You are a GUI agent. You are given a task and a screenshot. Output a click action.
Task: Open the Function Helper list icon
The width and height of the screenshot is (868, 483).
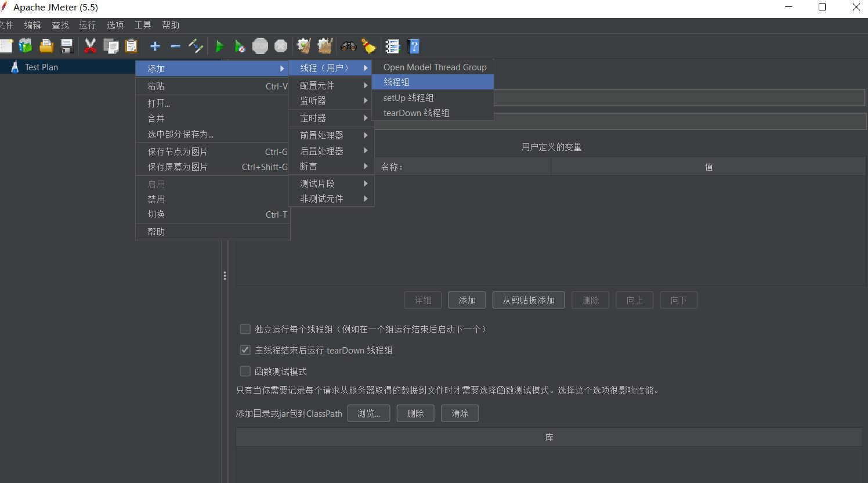pos(393,46)
